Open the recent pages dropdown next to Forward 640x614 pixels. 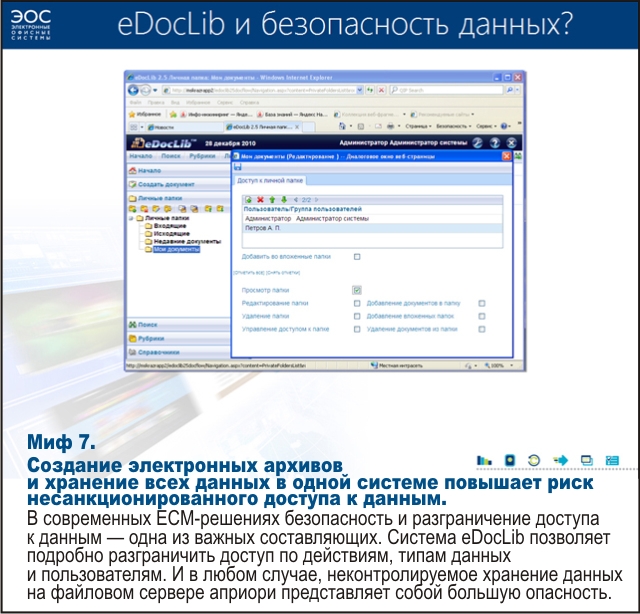(155, 90)
